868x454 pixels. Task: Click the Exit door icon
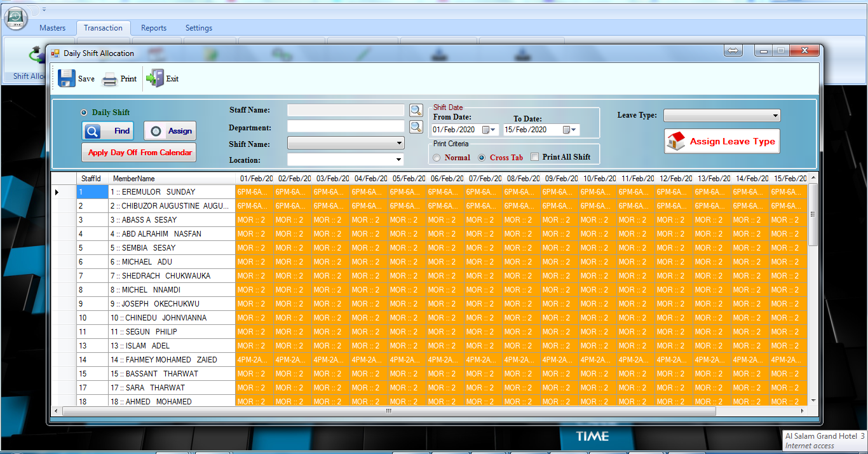(x=154, y=78)
